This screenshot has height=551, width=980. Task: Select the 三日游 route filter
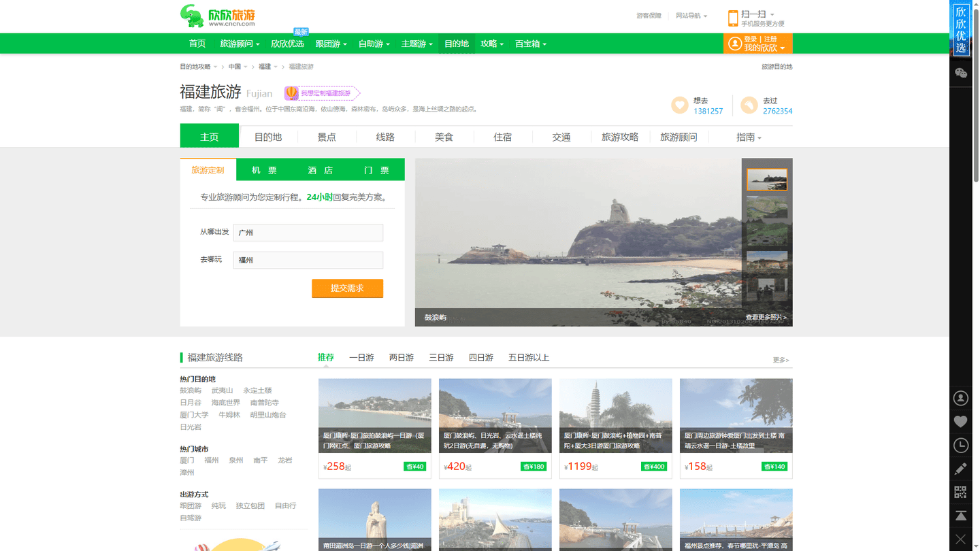coord(441,358)
